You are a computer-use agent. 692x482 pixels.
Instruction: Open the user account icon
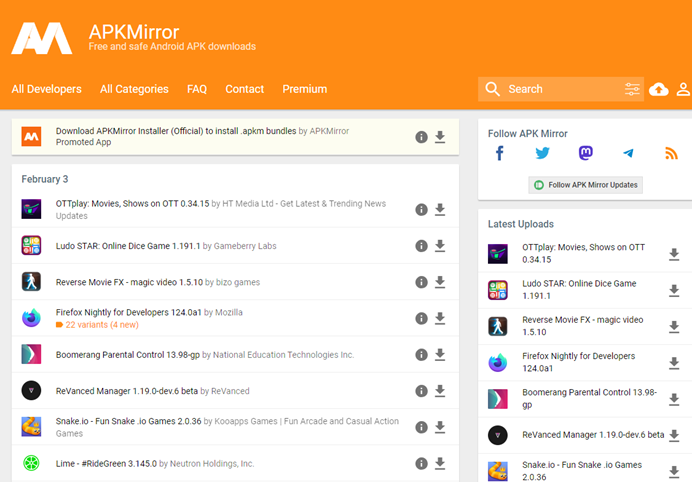point(683,89)
